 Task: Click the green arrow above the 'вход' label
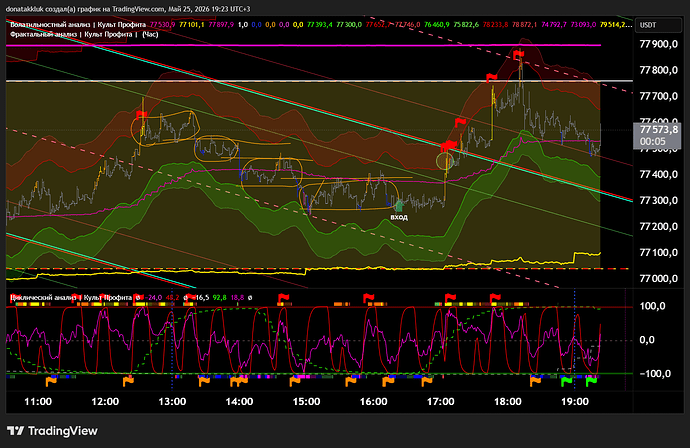(x=399, y=206)
